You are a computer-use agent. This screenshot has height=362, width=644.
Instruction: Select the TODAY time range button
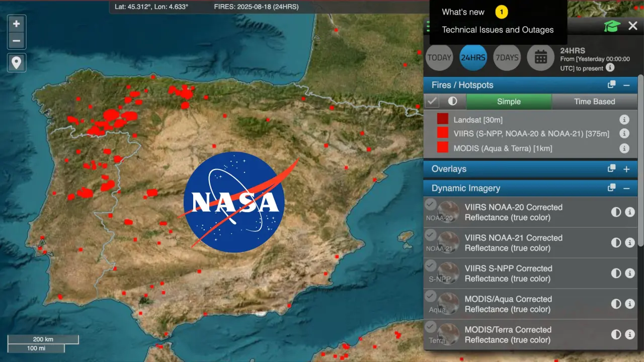[439, 57]
